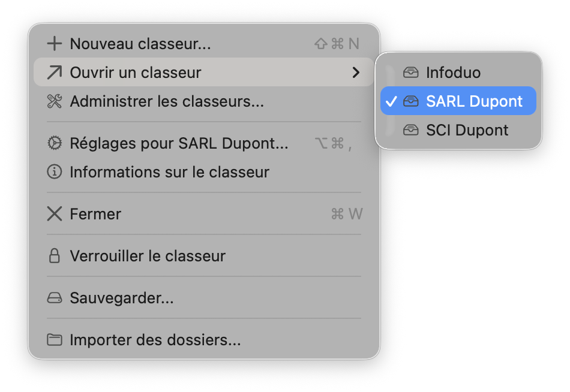Screen dimensions: 570x392
Task: Select Importer des dossiers... entry
Action: pos(155,340)
